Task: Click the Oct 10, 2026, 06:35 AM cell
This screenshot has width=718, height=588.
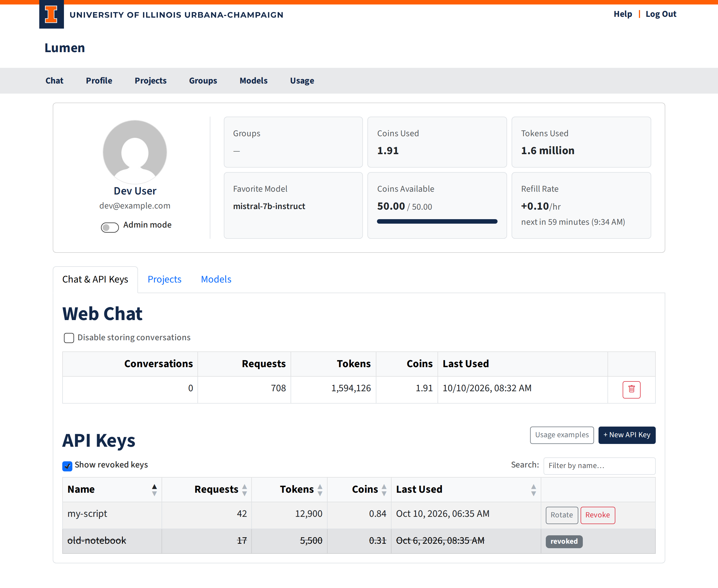Action: pos(466,515)
